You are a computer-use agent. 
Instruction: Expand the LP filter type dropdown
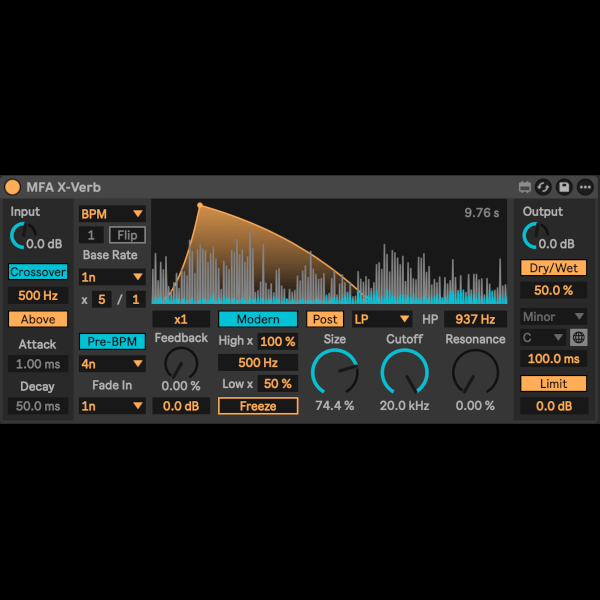click(382, 319)
